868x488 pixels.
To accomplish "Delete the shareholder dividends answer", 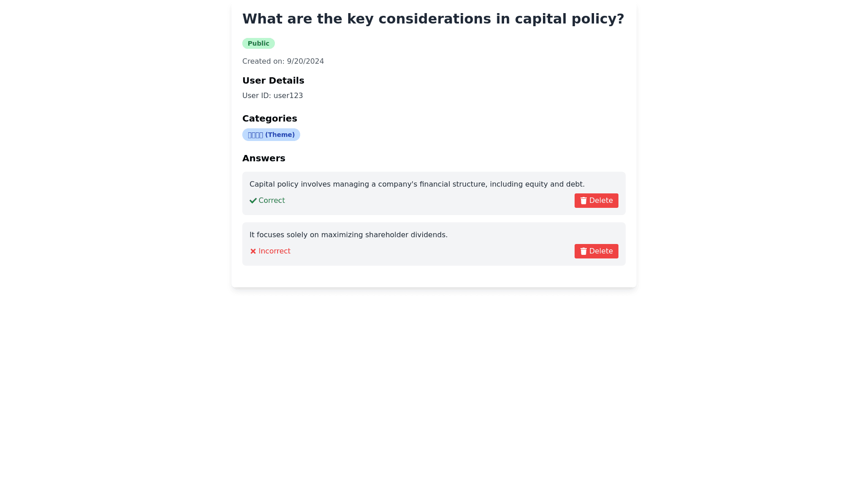I will [x=596, y=251].
